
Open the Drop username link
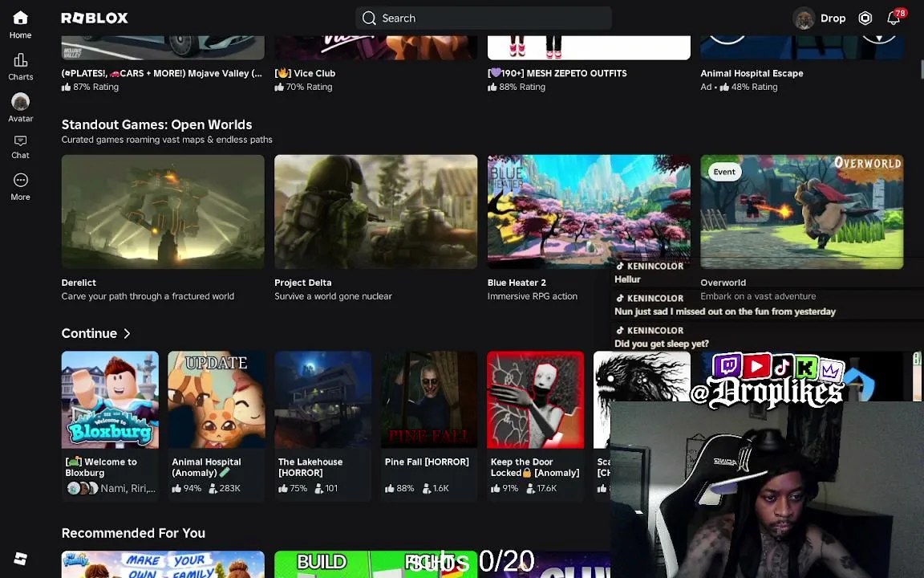pos(833,18)
